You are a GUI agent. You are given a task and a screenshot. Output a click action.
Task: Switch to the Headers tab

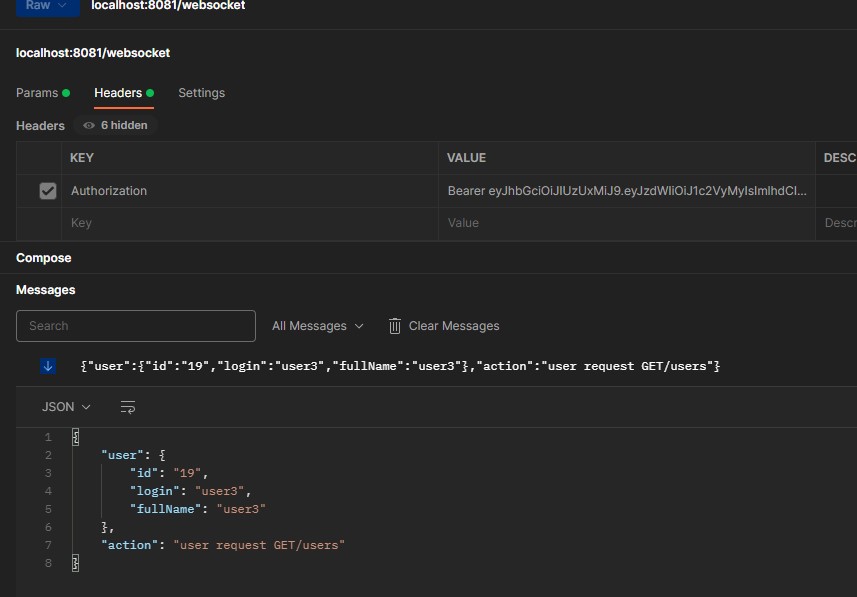tap(124, 93)
